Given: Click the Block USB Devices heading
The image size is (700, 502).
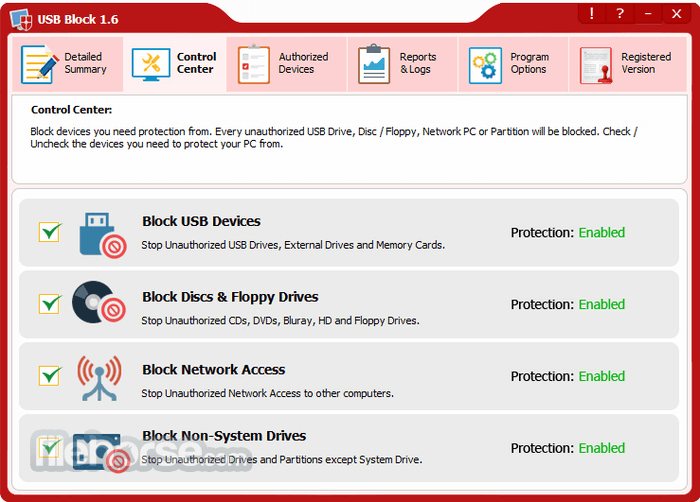Looking at the screenshot, I should pyautogui.click(x=201, y=222).
